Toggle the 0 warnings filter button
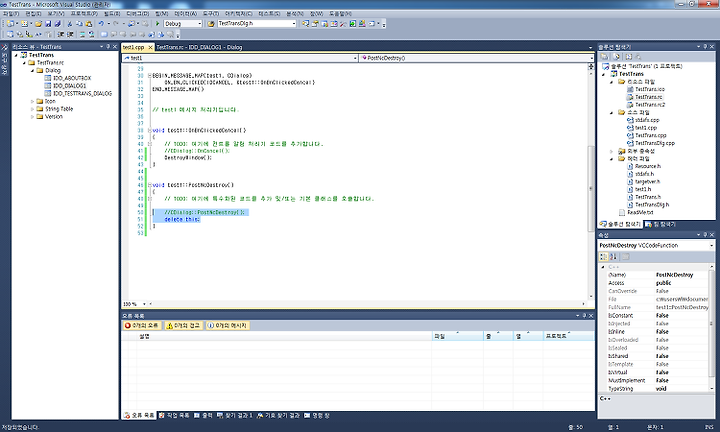This screenshot has height=432, width=720. point(184,325)
